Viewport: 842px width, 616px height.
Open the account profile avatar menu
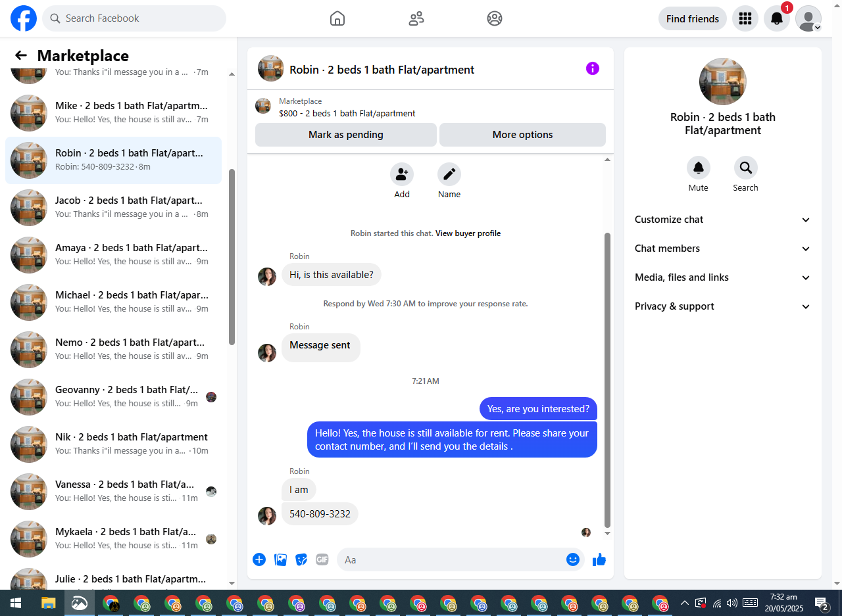(x=808, y=18)
